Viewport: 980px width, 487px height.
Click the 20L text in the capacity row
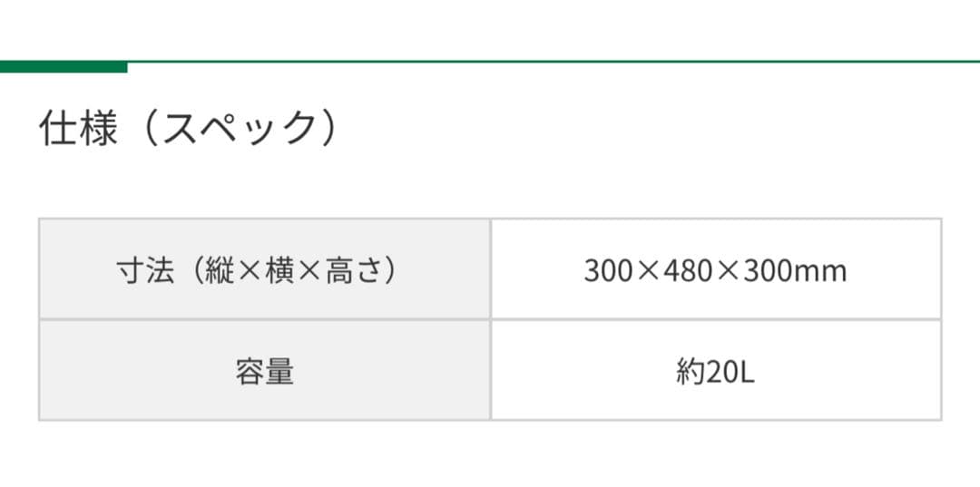tap(729, 372)
